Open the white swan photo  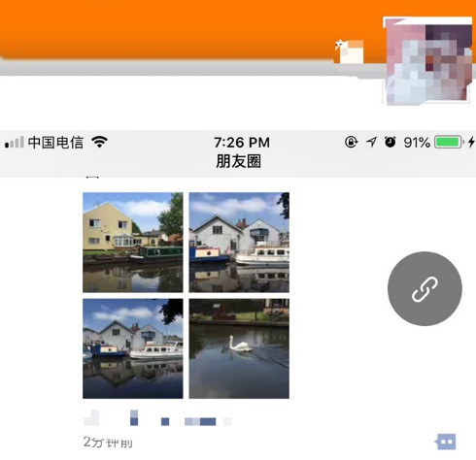239,348
